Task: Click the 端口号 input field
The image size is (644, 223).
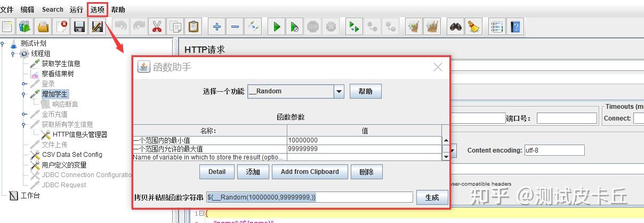Action: tap(567, 118)
